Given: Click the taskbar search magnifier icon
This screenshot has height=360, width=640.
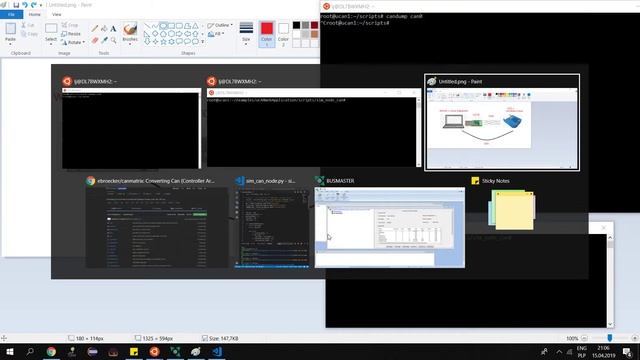Looking at the screenshot, I should pyautogui.click(x=30, y=351).
